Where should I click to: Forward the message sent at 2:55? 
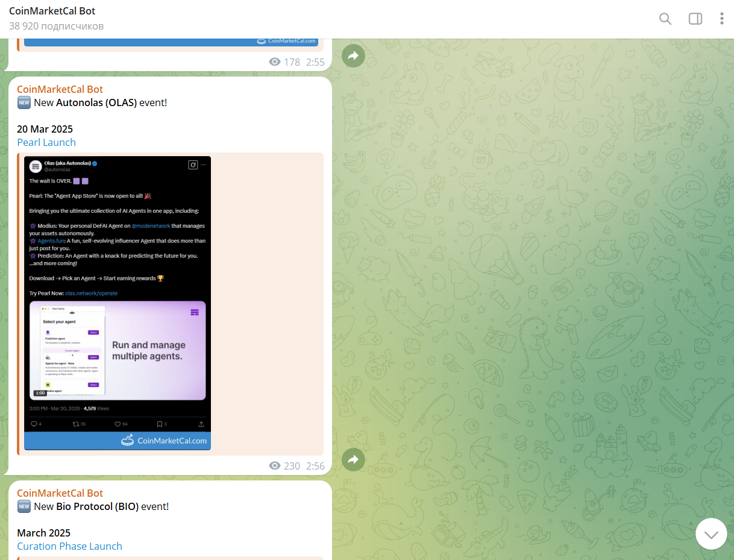click(x=353, y=56)
